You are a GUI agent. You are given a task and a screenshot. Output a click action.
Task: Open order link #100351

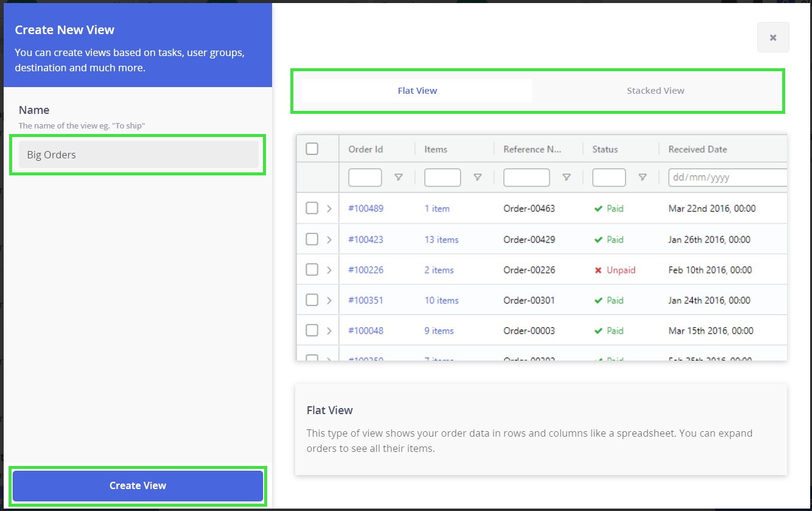click(366, 300)
